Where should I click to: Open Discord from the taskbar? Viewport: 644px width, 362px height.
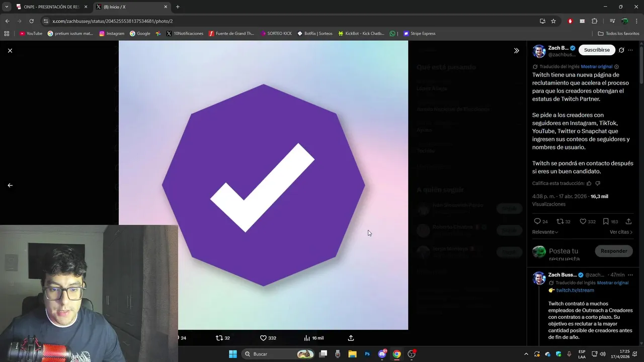pos(382,354)
